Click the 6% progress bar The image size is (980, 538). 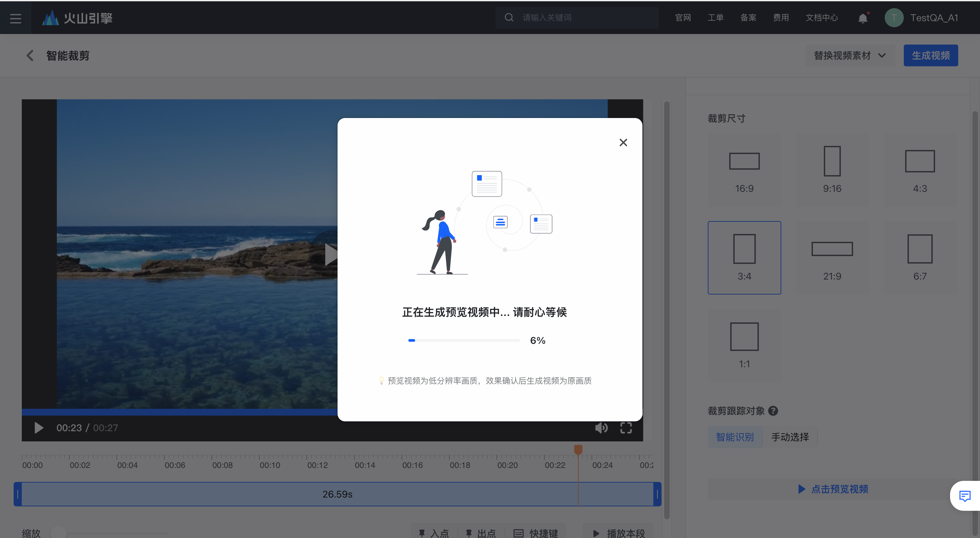463,340
